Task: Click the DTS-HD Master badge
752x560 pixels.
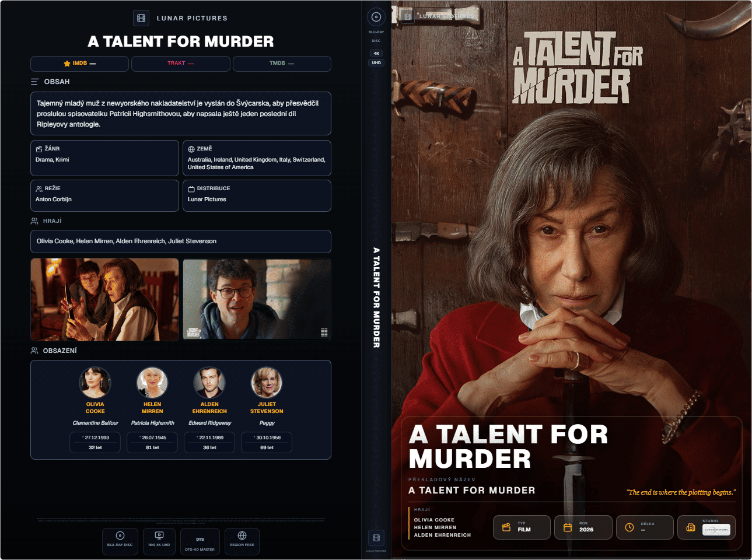Action: click(x=200, y=542)
